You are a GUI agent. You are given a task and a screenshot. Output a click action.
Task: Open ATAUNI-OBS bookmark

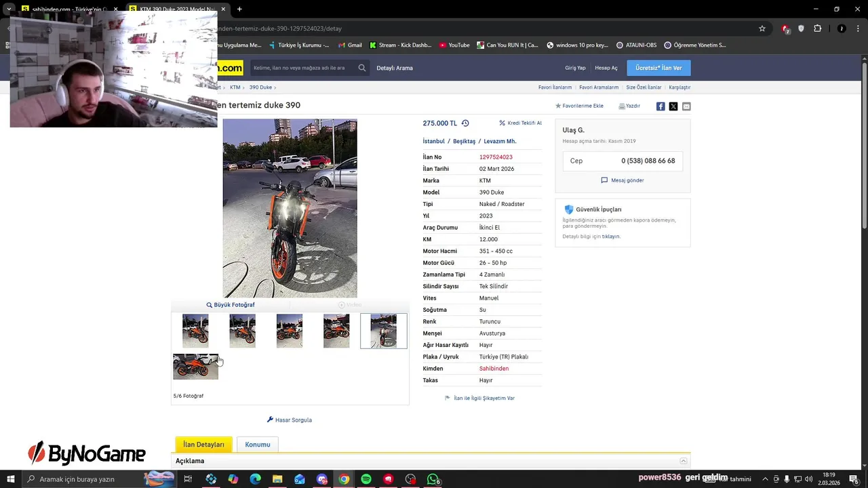[636, 45]
